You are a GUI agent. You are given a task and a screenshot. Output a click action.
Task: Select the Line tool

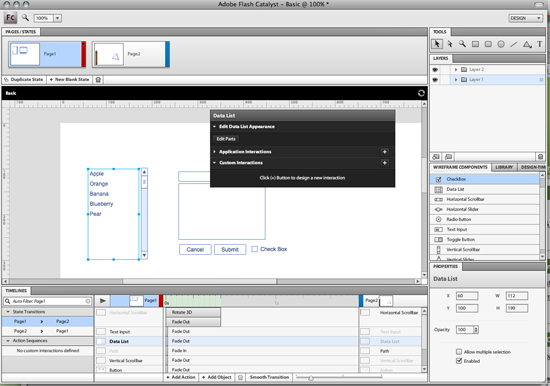514,44
